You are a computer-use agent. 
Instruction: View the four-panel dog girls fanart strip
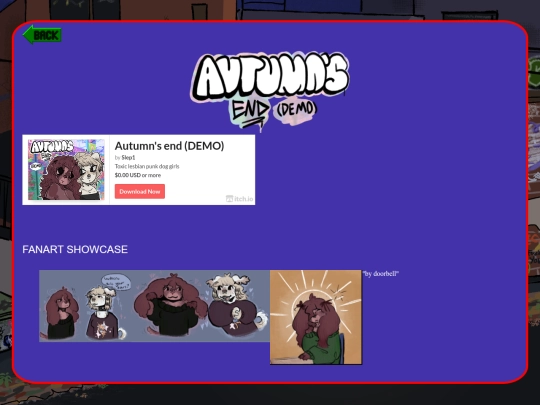point(154,306)
